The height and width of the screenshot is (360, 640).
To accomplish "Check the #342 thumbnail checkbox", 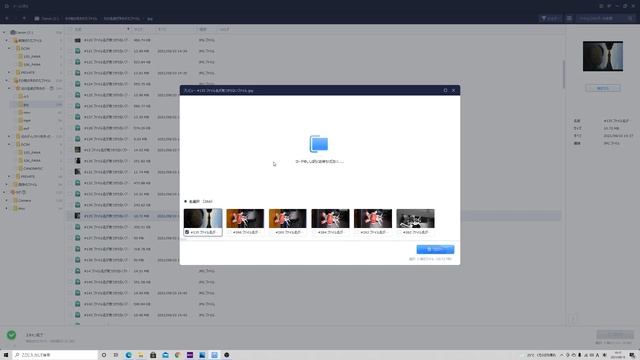I will click(400, 232).
